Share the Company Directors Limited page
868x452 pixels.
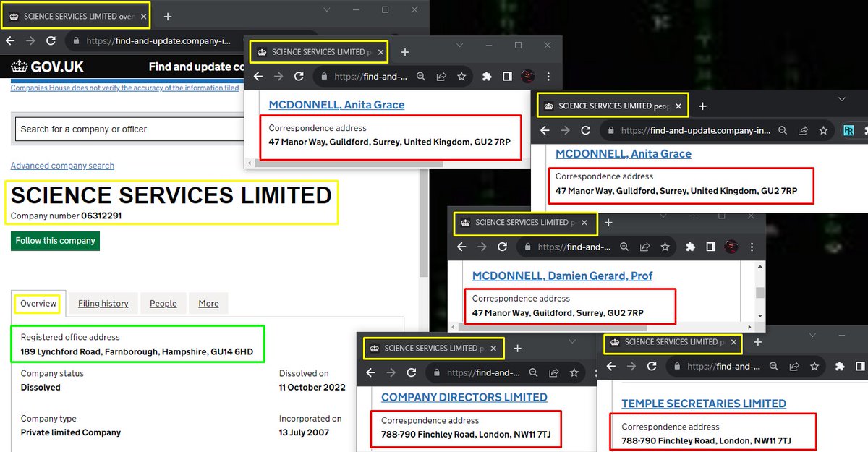pyautogui.click(x=553, y=372)
